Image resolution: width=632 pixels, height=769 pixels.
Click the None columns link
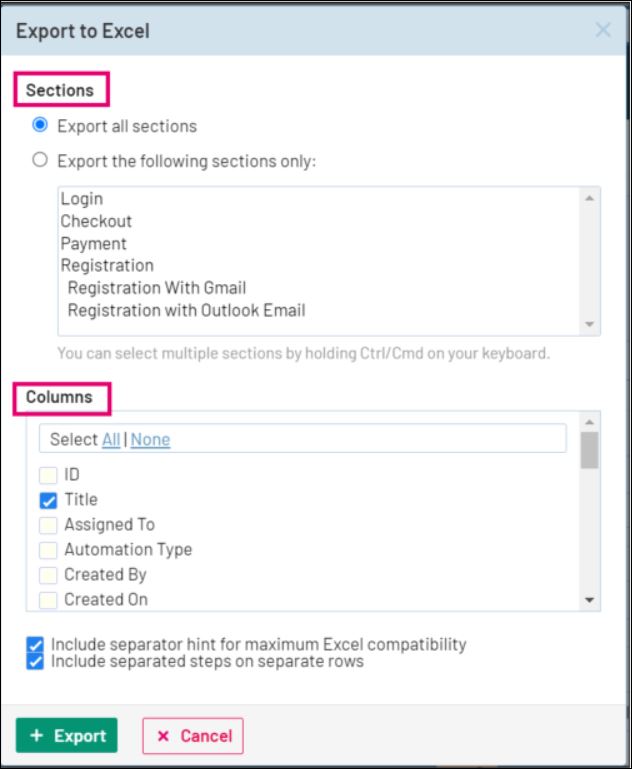tap(150, 440)
